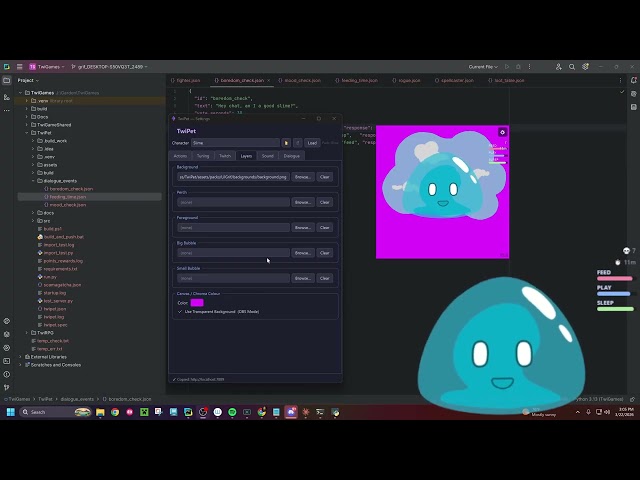640x480 pixels.
Task: Click the Project tool window icon in left sidebar
Action: coord(7,81)
